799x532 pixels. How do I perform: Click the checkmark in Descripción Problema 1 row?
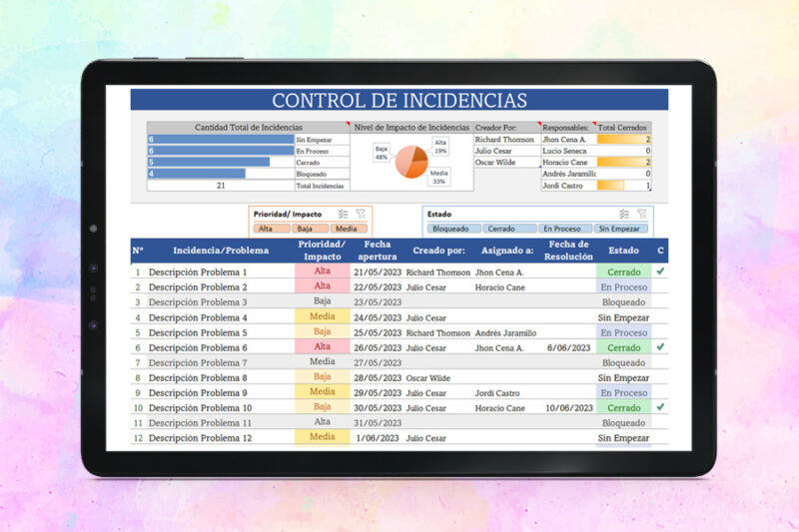(660, 271)
